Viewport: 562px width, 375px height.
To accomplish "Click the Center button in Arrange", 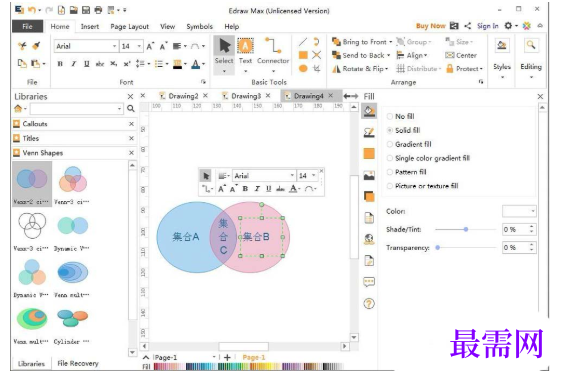I will coord(461,55).
